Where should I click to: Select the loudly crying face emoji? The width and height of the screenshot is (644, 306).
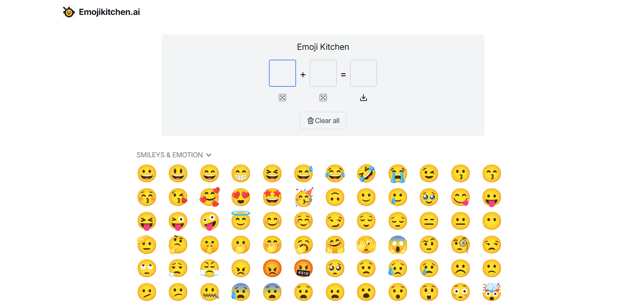coord(397,173)
